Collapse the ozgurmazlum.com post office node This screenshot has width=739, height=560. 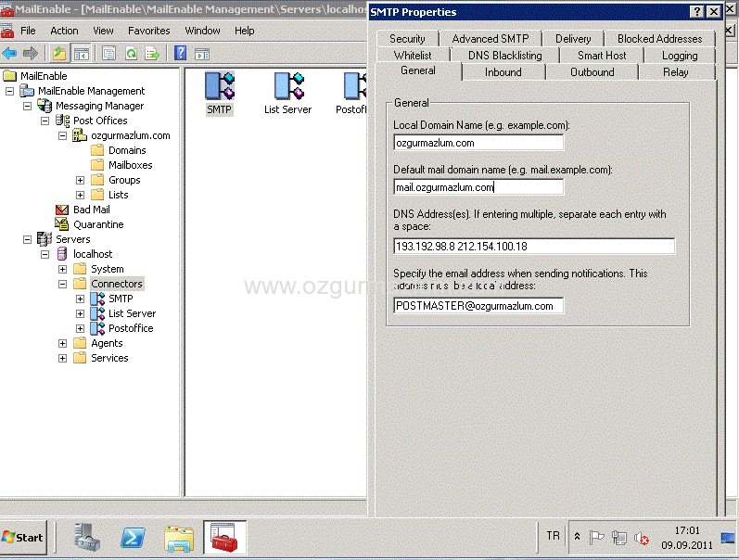point(62,135)
